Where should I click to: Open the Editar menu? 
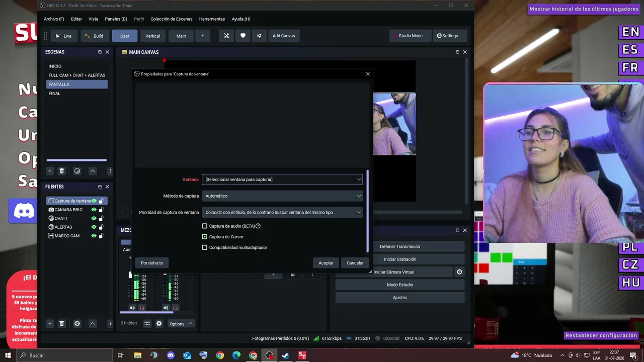coord(76,19)
